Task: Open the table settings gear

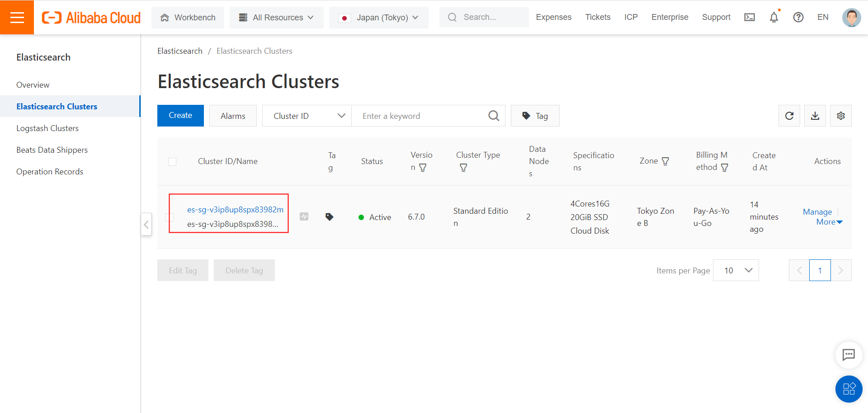Action: point(841,116)
